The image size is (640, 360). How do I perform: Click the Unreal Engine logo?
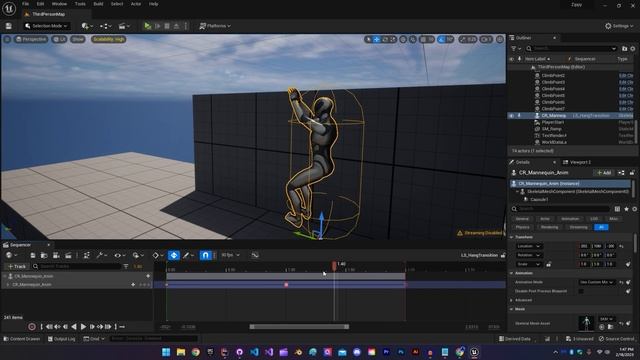(9, 8)
